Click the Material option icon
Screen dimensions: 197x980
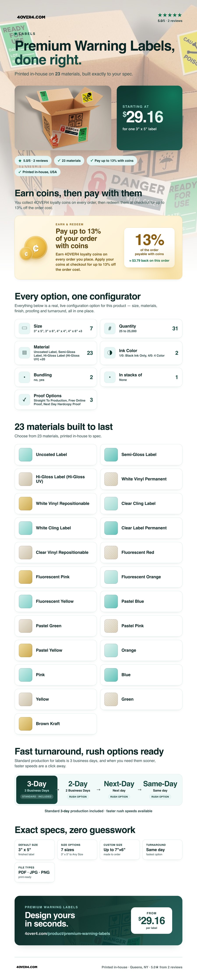[24, 353]
